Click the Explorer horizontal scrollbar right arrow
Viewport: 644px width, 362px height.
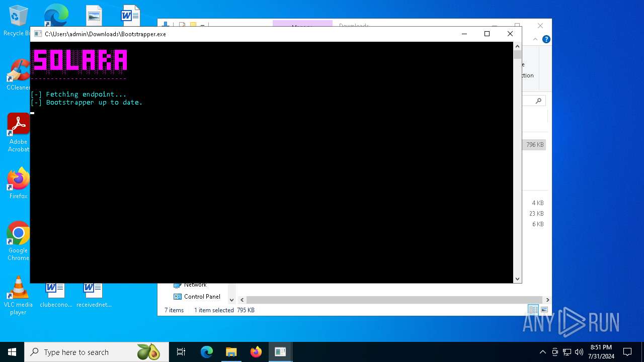[547, 300]
